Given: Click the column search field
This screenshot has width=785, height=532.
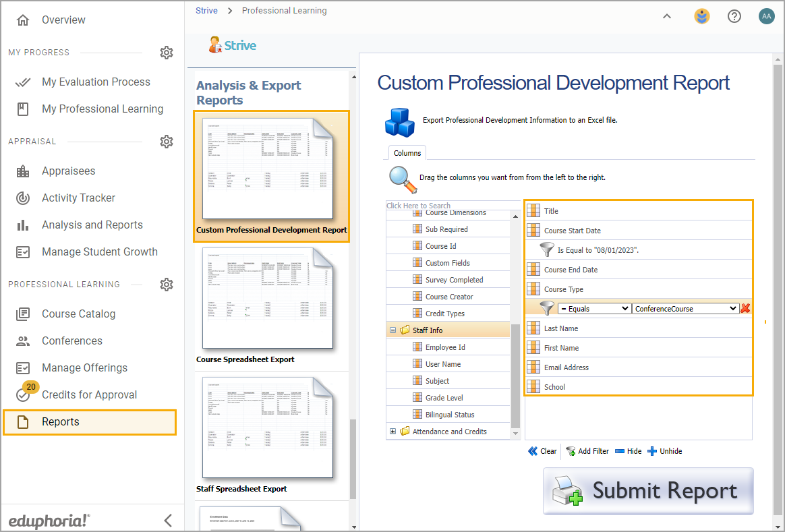Looking at the screenshot, I should (453, 206).
